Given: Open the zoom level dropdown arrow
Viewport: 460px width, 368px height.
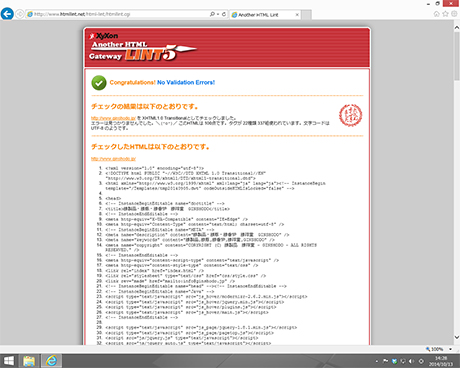Looking at the screenshot, I should (450, 349).
